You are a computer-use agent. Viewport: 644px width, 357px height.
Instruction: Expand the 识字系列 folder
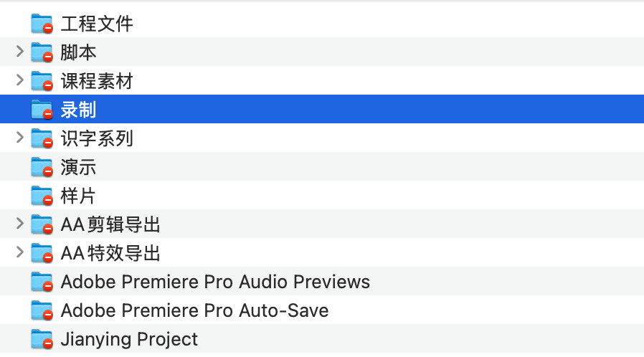(x=19, y=138)
